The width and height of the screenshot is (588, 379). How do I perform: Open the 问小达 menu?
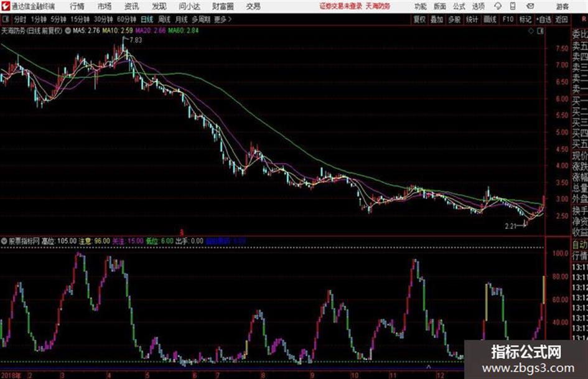[x=189, y=6]
